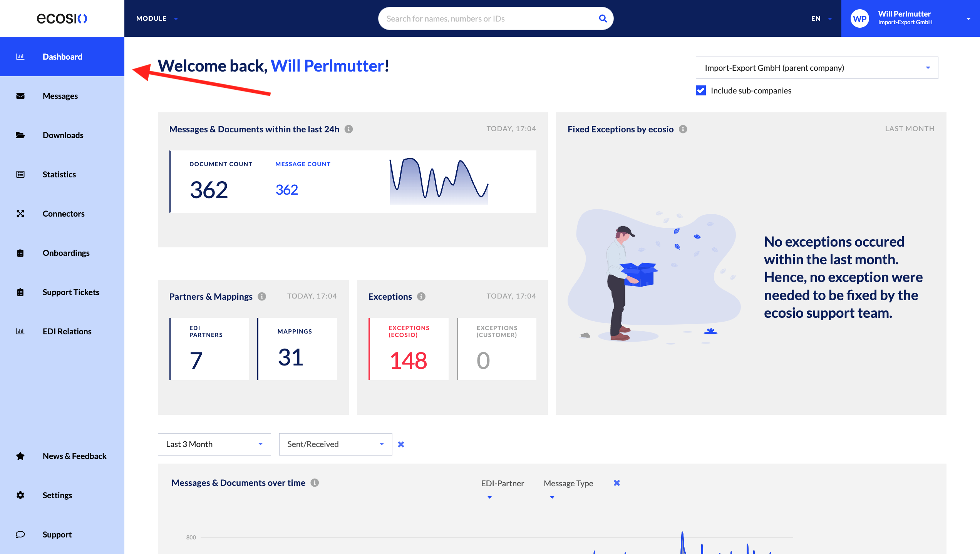Click the Statistics list icon
The image size is (980, 554).
(20, 174)
